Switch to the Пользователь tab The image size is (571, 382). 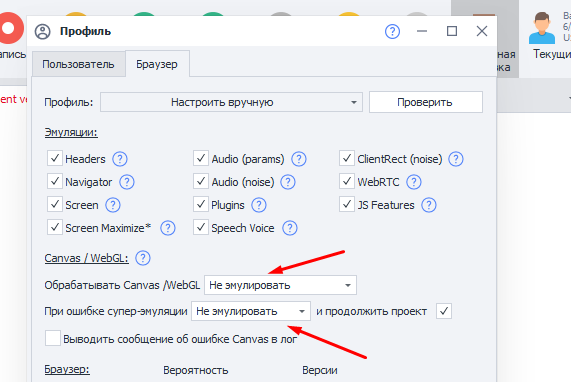coord(78,64)
